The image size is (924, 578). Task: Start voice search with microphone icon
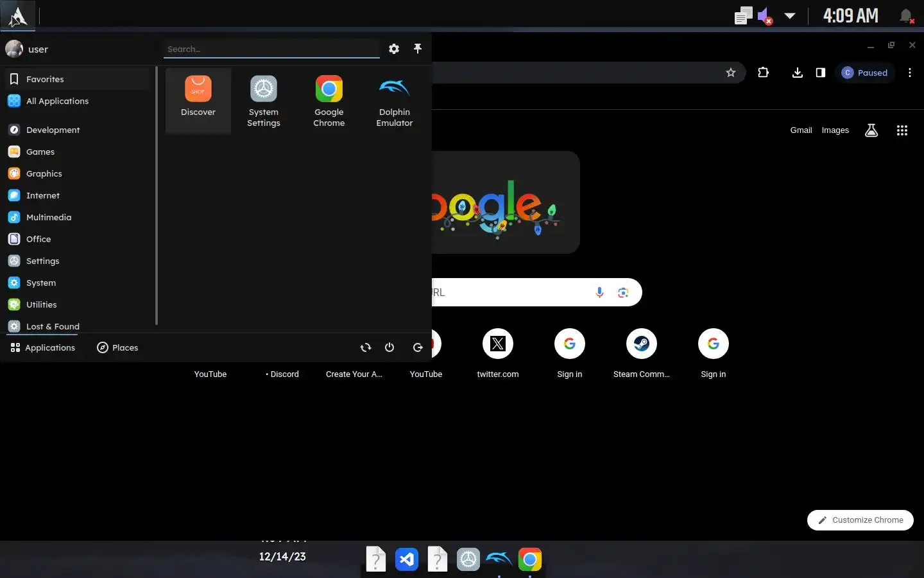[x=599, y=292]
